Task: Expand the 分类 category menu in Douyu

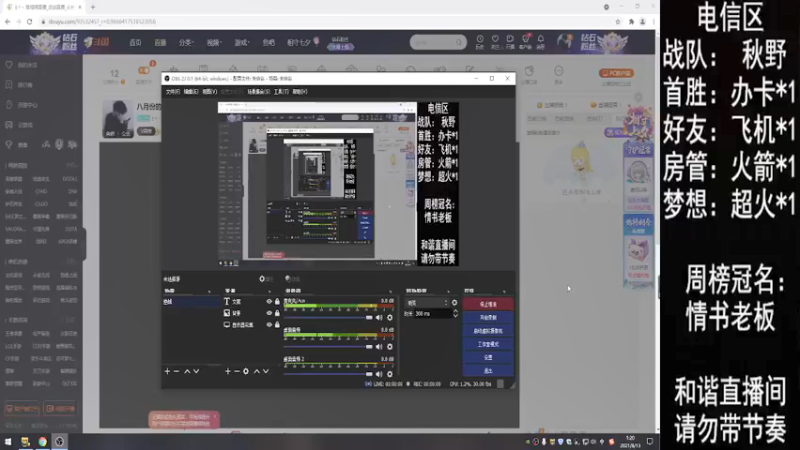Action: (x=186, y=42)
